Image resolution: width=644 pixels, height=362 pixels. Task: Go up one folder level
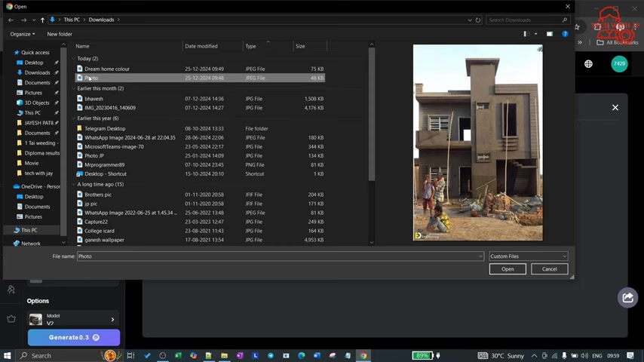(x=42, y=20)
